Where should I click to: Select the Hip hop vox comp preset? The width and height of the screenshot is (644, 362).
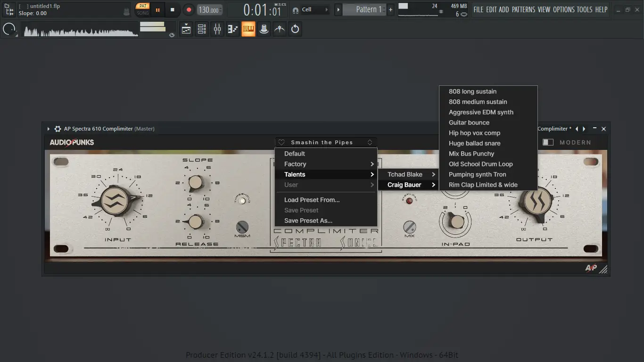pos(474,133)
